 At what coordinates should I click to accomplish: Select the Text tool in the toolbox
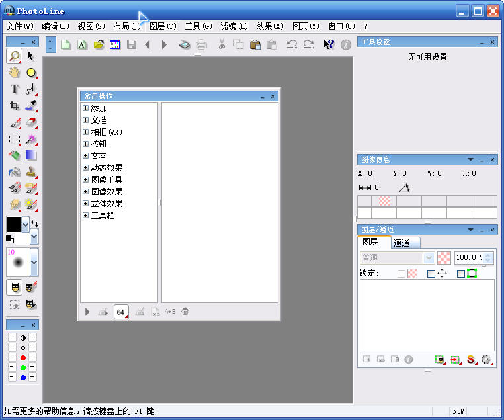click(14, 89)
